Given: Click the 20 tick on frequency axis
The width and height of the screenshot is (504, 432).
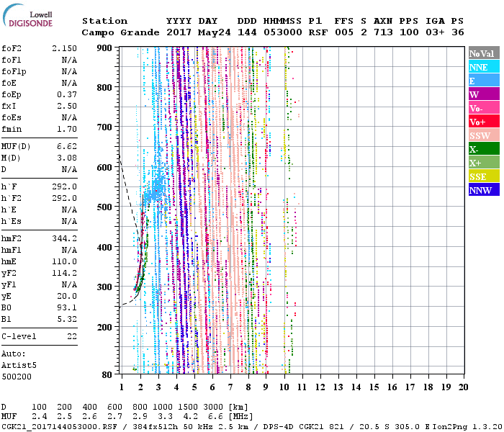Looking at the screenshot, I should [x=462, y=387].
